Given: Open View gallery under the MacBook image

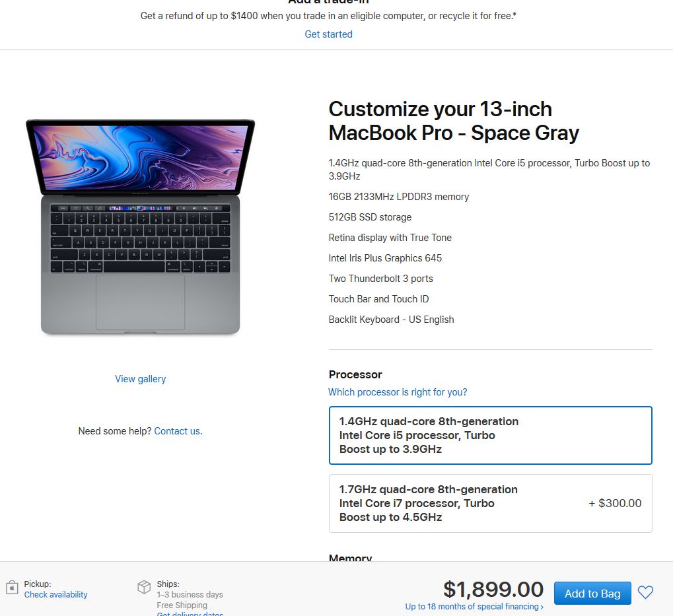Looking at the screenshot, I should (x=141, y=379).
